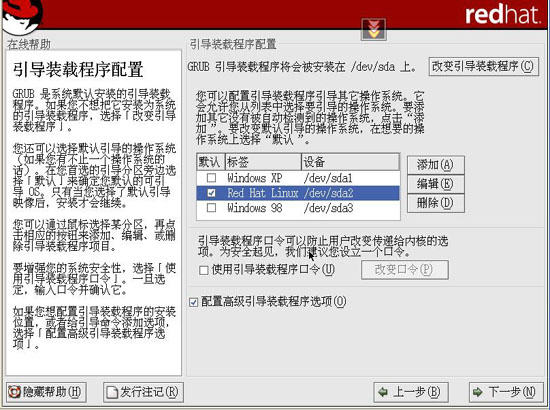Click the 改变口令(P) button

click(404, 270)
